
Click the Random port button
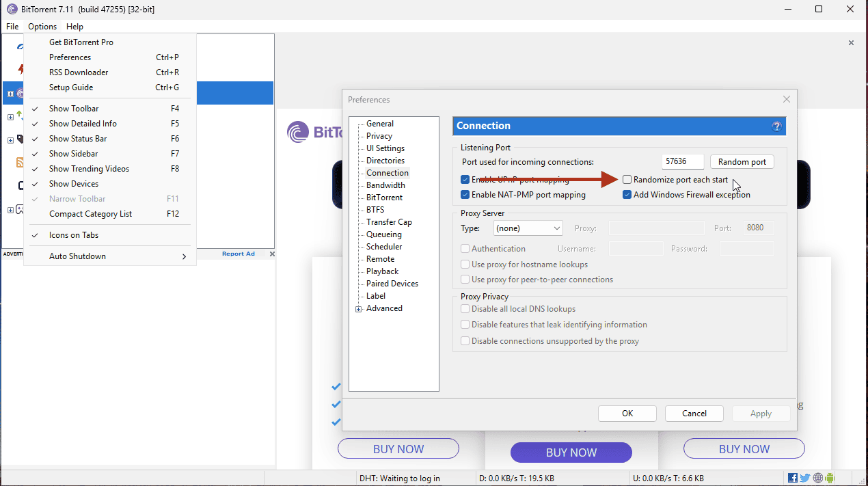pyautogui.click(x=742, y=162)
